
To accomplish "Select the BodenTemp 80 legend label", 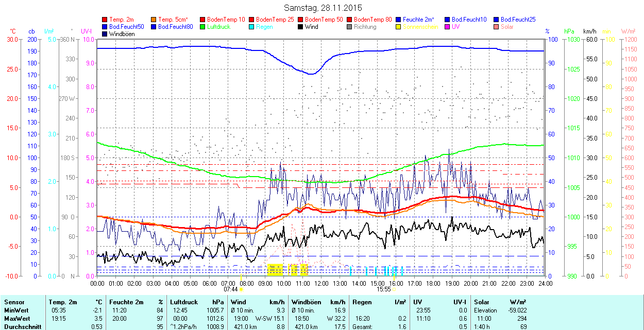I will [x=372, y=20].
